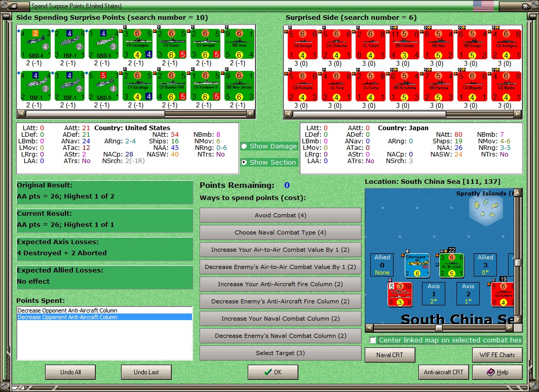Select the CV Essex ship counter
This screenshot has width=539, height=392.
[x=172, y=44]
